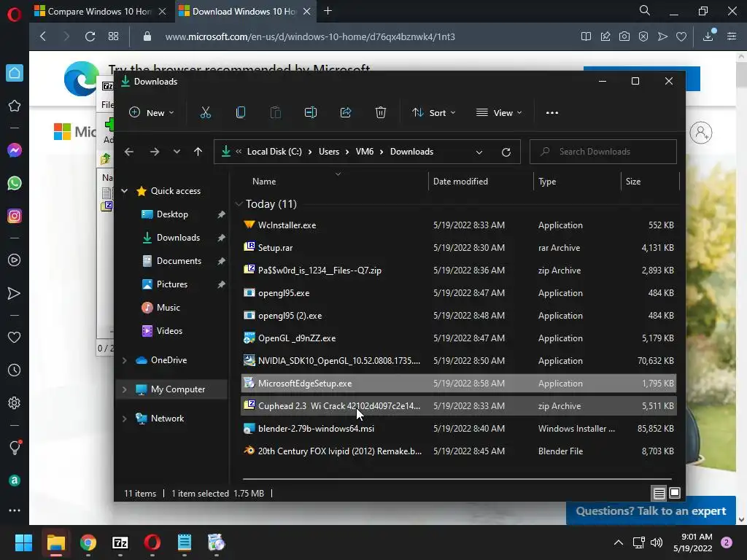This screenshot has width=747, height=560.
Task: Click the Opera address bar URL
Action: [x=310, y=36]
